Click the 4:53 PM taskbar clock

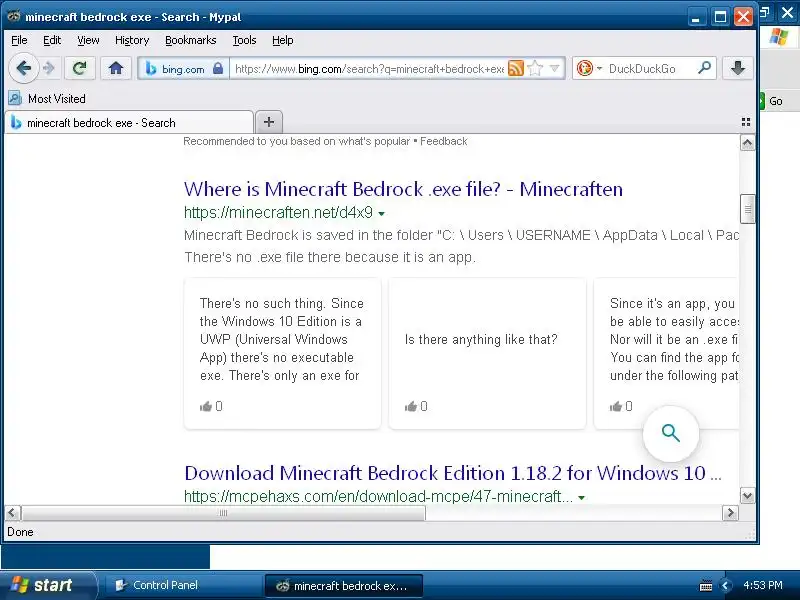(x=763, y=585)
